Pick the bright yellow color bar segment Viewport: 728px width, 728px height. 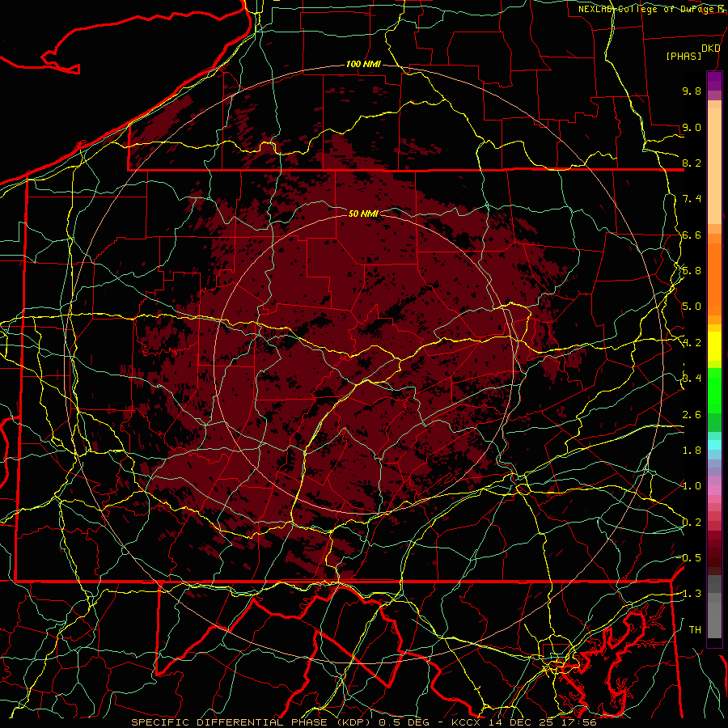[714, 346]
